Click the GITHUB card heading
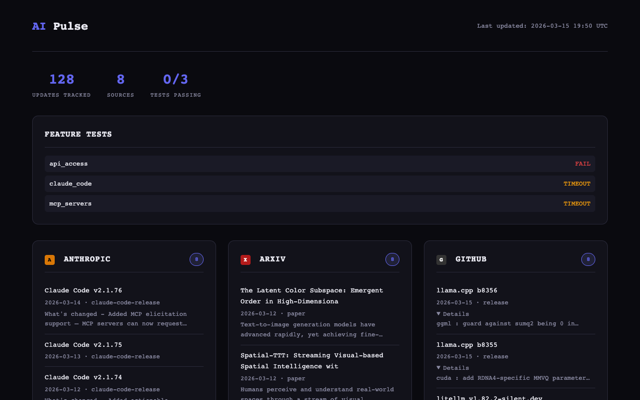The width and height of the screenshot is (640, 400). click(471, 259)
